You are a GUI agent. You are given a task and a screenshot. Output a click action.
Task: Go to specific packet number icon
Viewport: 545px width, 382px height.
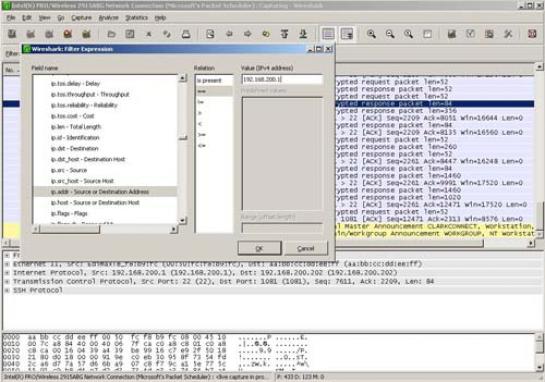click(266, 34)
